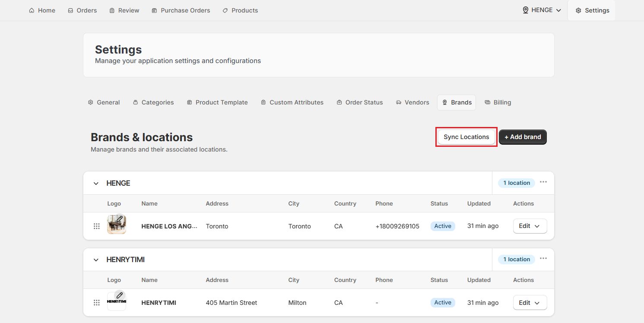
Task: Click the HENRYTIMI location name in table
Action: (x=159, y=303)
